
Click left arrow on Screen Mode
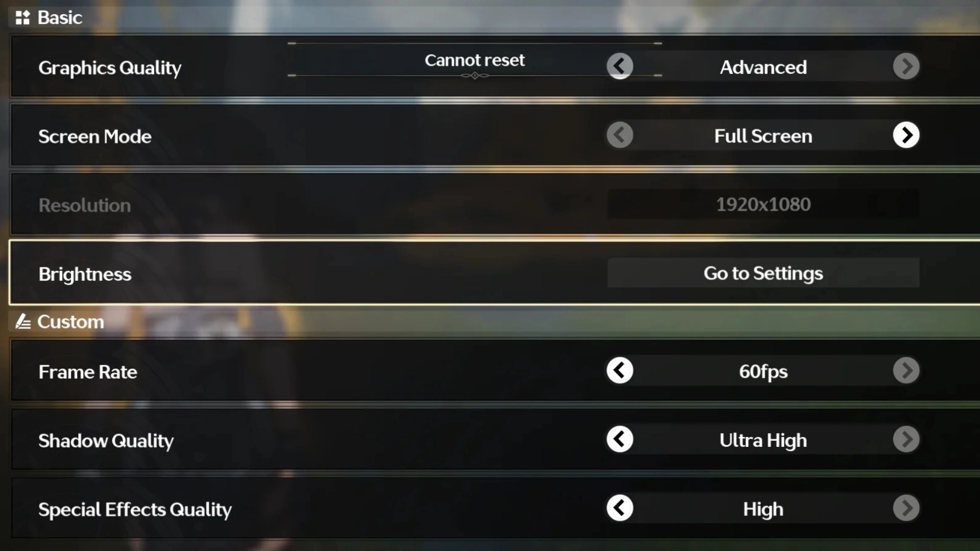click(619, 135)
